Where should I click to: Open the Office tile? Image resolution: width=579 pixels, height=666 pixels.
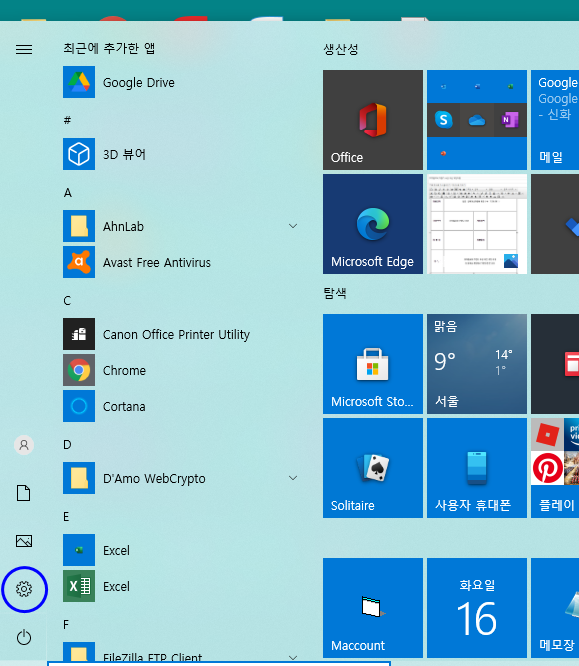pyautogui.click(x=373, y=120)
